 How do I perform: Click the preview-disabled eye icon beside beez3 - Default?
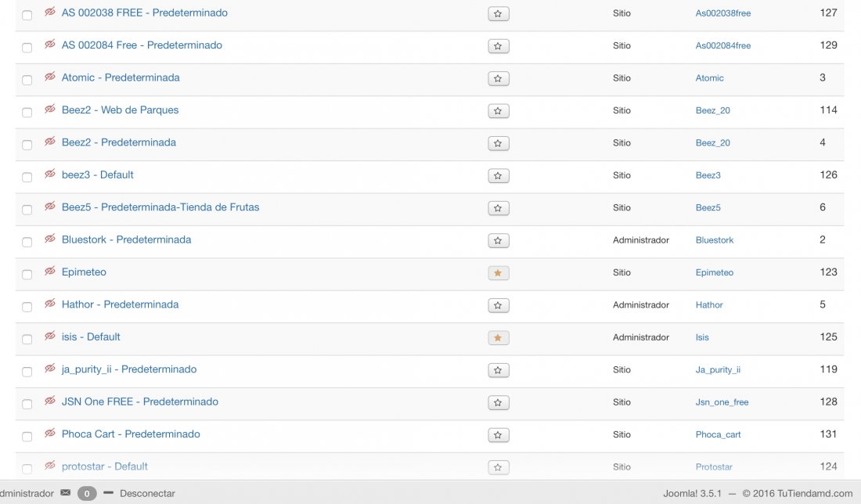click(x=50, y=174)
